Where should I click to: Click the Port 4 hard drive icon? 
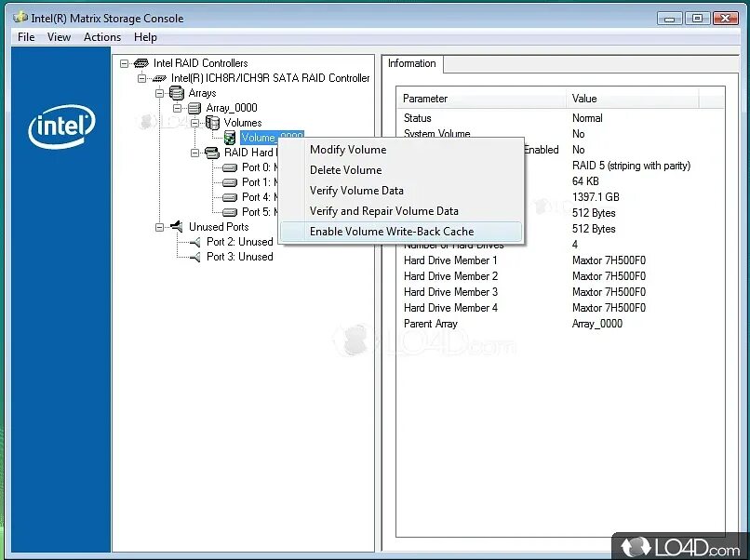230,197
